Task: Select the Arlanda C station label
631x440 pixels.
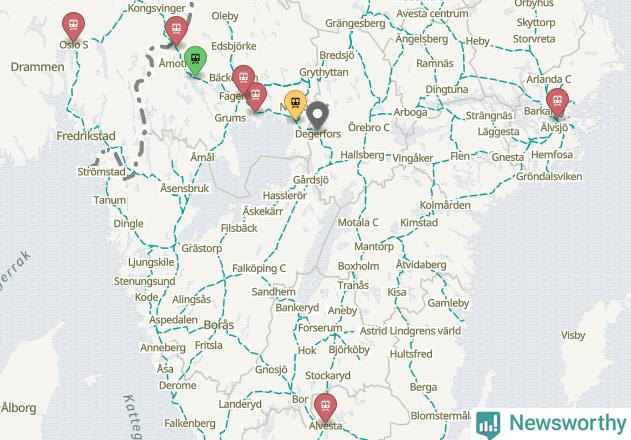Action: (549, 79)
